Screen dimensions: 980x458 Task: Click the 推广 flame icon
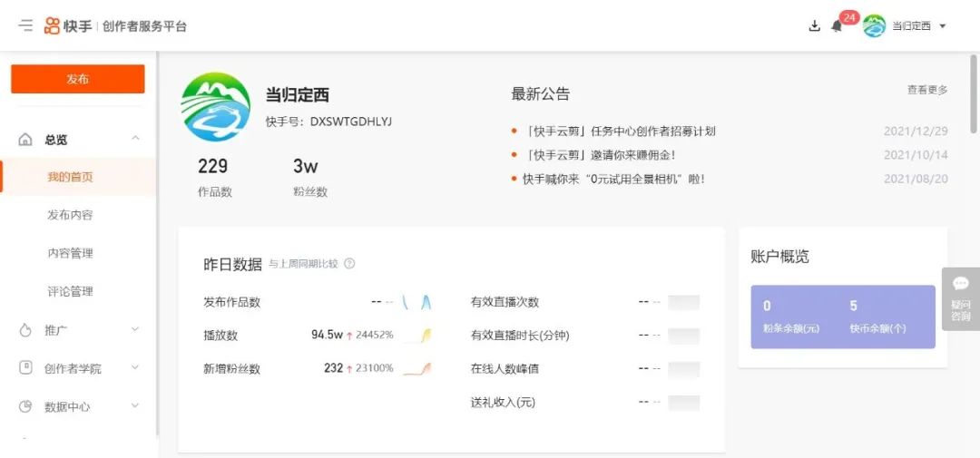(x=25, y=330)
